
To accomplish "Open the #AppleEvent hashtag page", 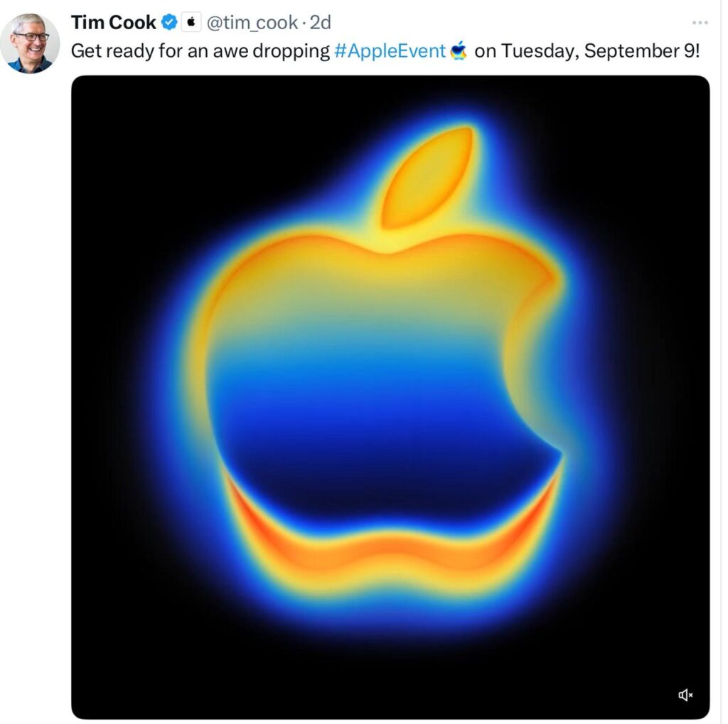I will click(389, 50).
